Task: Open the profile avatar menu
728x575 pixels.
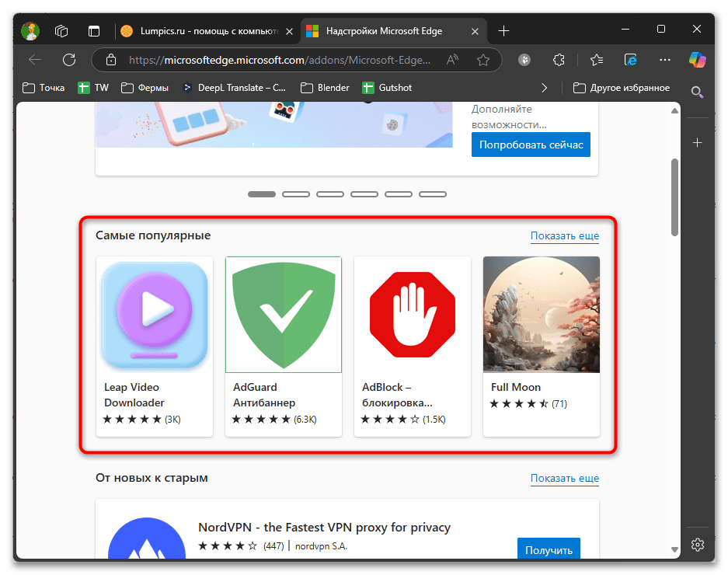Action: coord(30,31)
